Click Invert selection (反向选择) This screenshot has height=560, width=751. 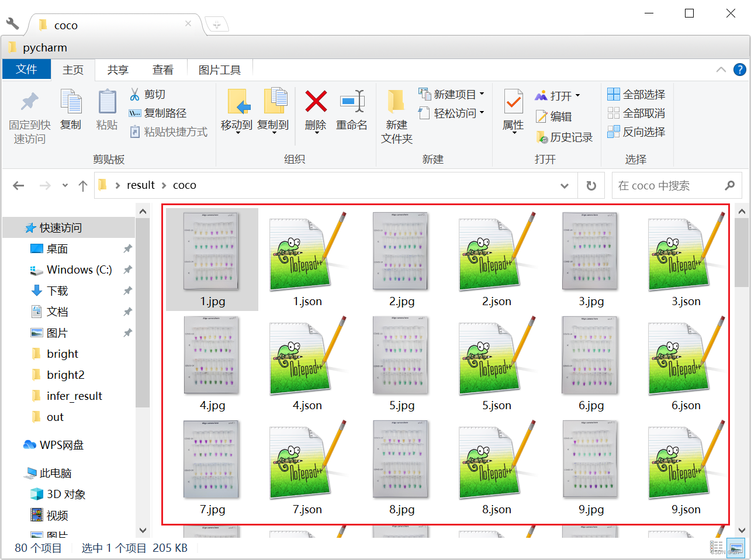(x=636, y=132)
